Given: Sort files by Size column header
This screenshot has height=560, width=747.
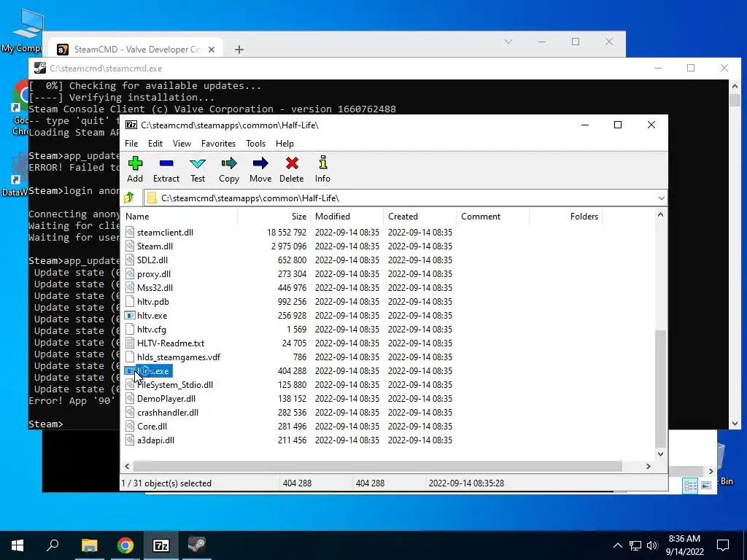Looking at the screenshot, I should (274, 216).
